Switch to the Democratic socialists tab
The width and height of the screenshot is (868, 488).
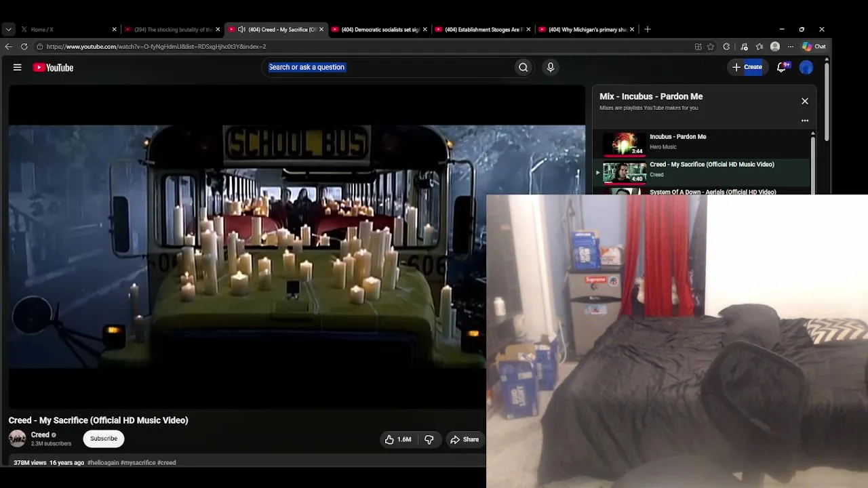click(380, 29)
